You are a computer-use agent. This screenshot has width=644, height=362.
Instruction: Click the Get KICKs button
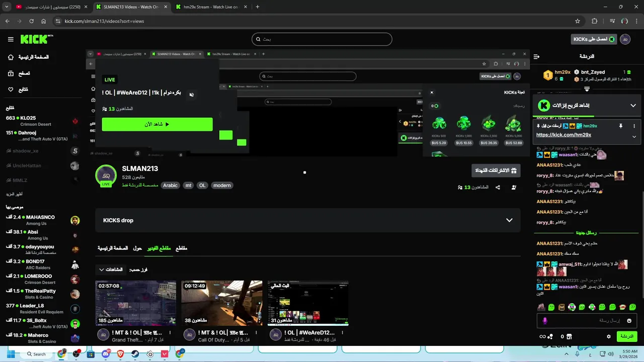click(594, 39)
